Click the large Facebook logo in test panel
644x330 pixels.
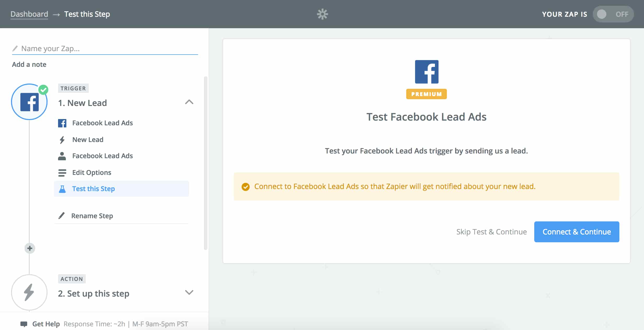427,72
